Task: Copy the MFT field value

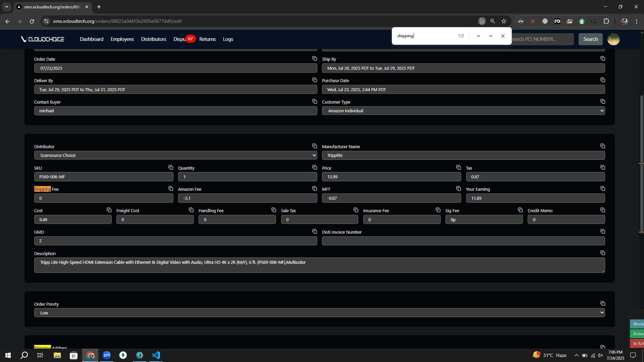Action: pos(459,189)
